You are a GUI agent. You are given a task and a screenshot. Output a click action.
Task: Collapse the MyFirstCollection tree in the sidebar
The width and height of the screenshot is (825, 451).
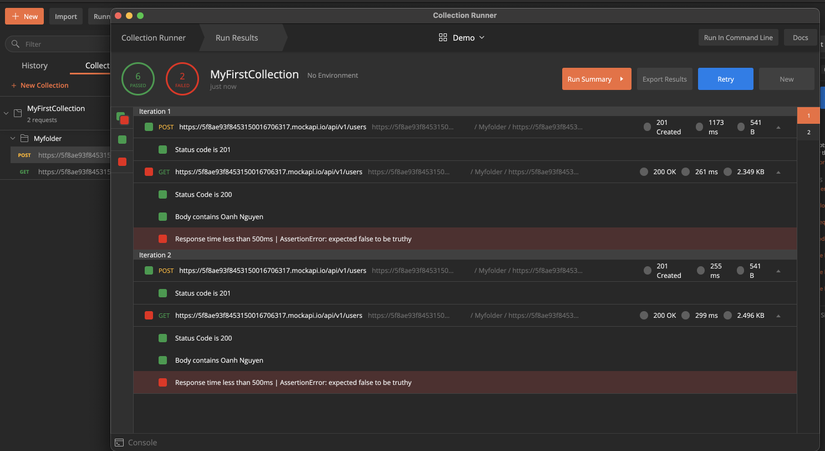pos(6,113)
